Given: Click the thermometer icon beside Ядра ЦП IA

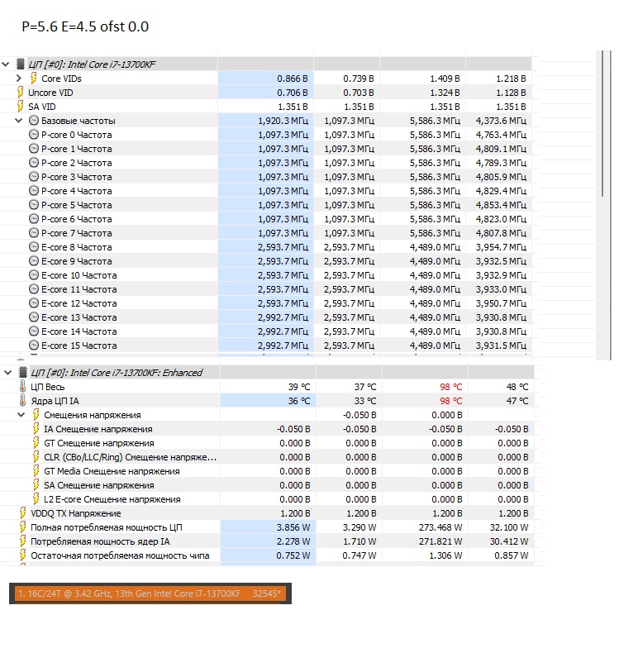Looking at the screenshot, I should (x=22, y=400).
